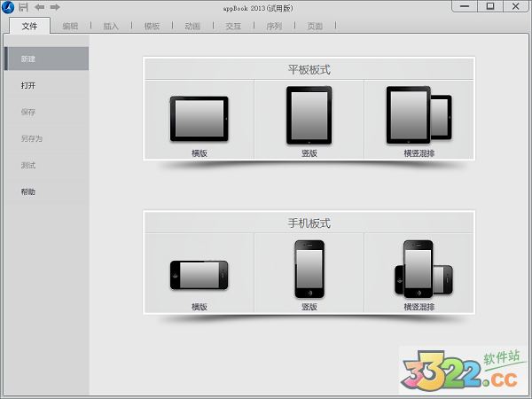Viewport: 532px width, 399px height.
Task: Click the save floppy disk icon
Action: coord(23,7)
